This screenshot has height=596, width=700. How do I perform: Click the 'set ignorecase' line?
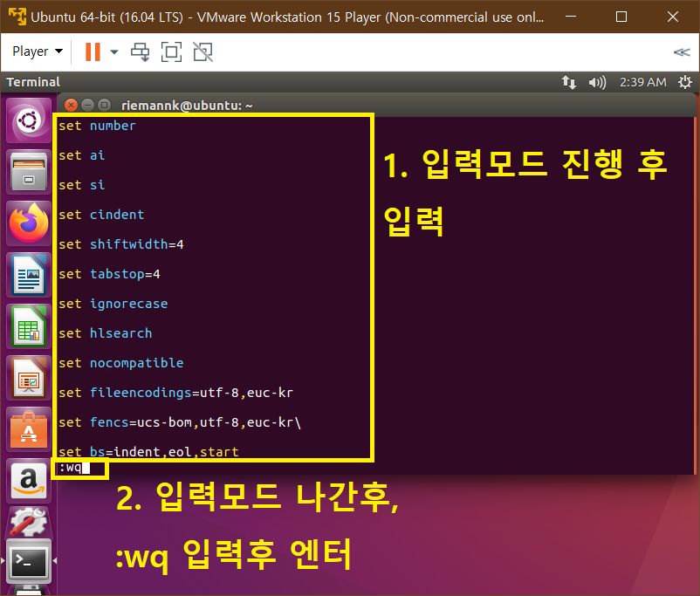point(113,304)
